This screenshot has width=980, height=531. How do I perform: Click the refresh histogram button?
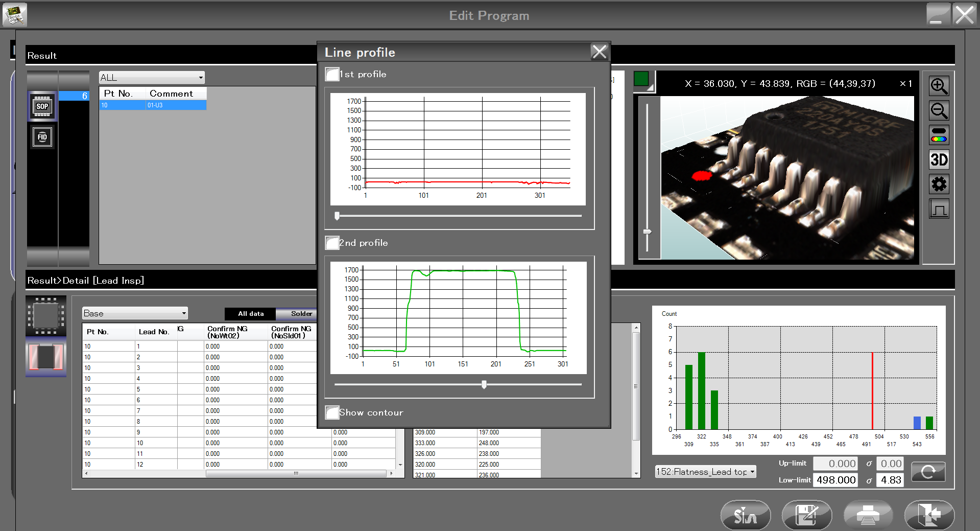tap(928, 472)
